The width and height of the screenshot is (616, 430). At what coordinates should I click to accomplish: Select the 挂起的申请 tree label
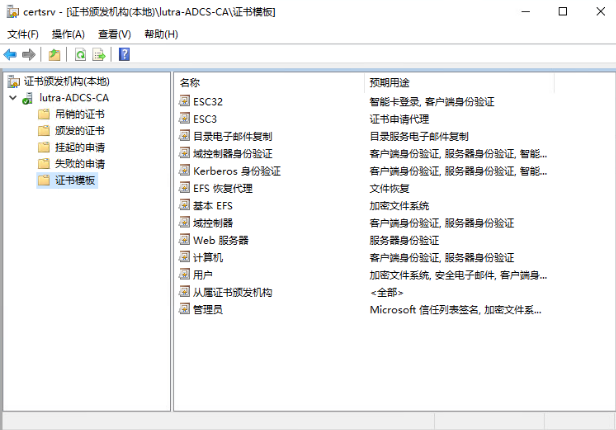80,147
